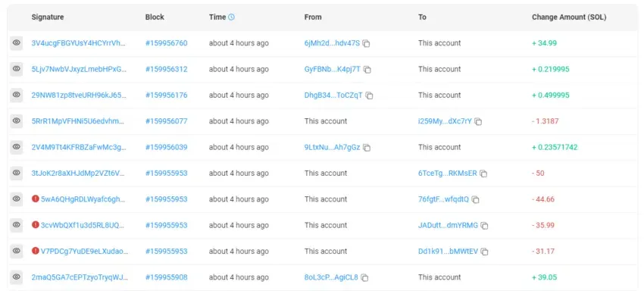Copy the JADutt...dmYRMG address
644x291 pixels.
[484, 226]
